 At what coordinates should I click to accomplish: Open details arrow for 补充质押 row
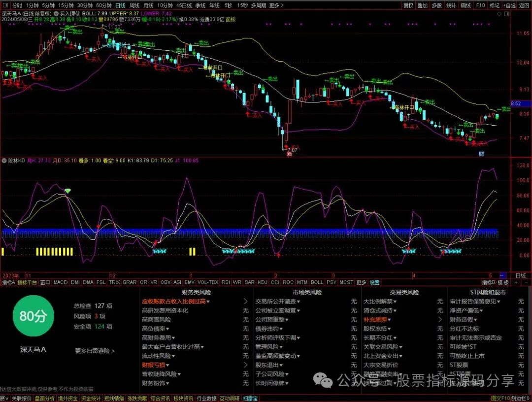click(x=440, y=320)
